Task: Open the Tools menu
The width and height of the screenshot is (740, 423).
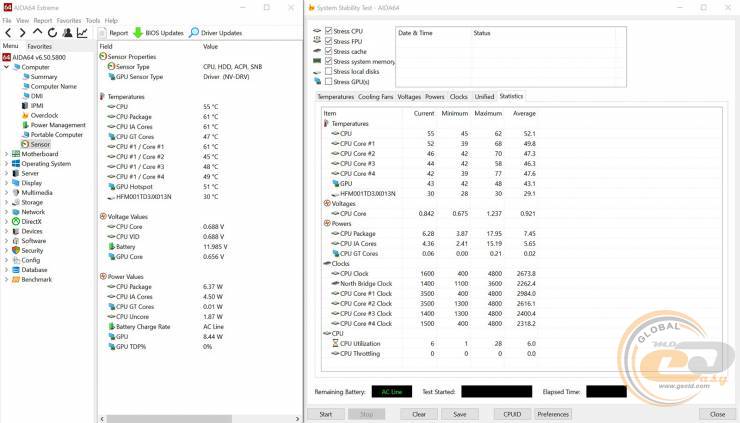Action: [93, 21]
